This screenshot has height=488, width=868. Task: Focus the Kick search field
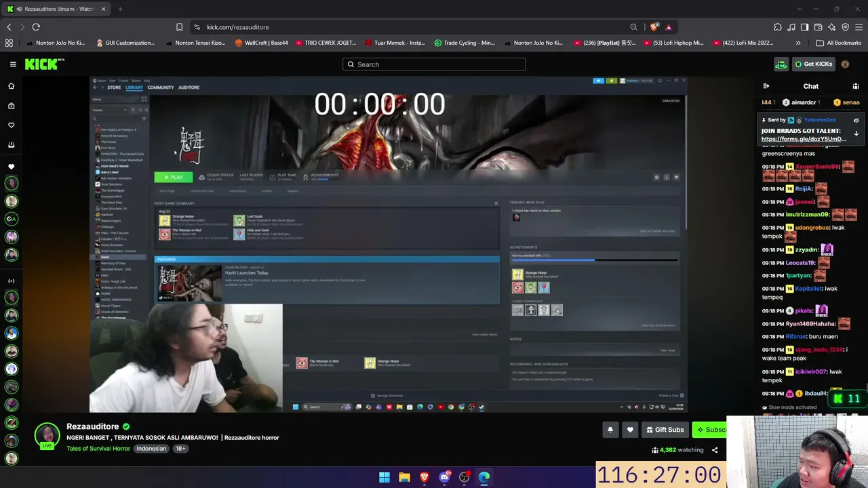click(x=434, y=64)
